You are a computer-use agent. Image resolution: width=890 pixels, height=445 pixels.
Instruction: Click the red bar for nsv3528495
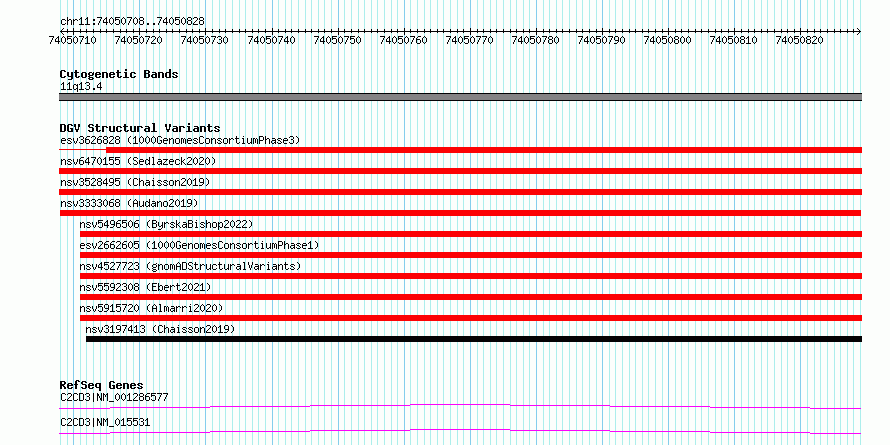click(460, 192)
